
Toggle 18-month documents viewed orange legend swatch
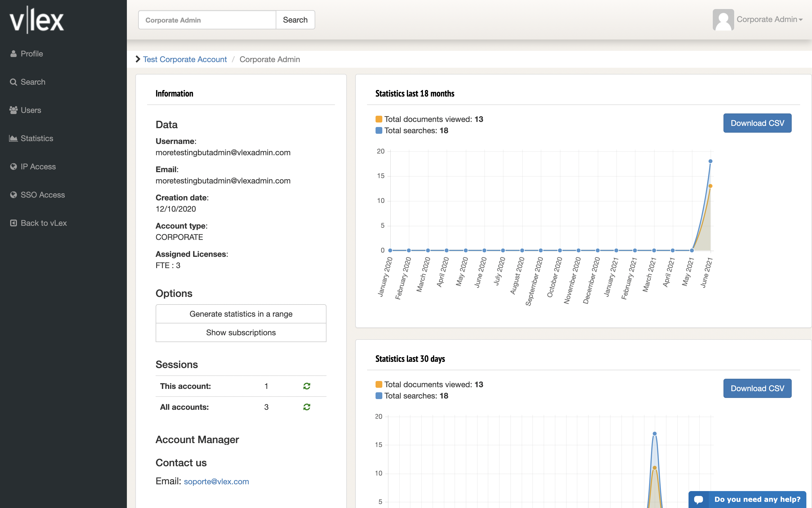click(379, 119)
